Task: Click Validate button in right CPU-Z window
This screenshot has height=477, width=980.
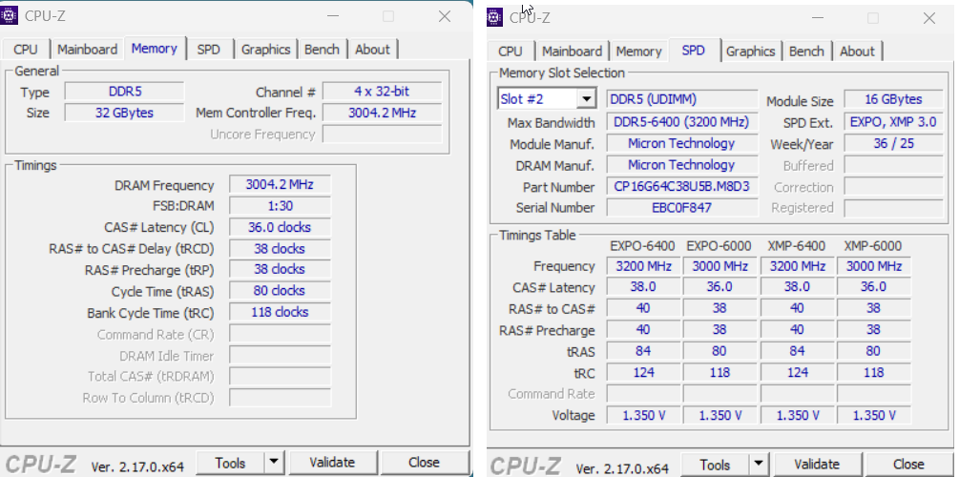Action: click(x=817, y=465)
